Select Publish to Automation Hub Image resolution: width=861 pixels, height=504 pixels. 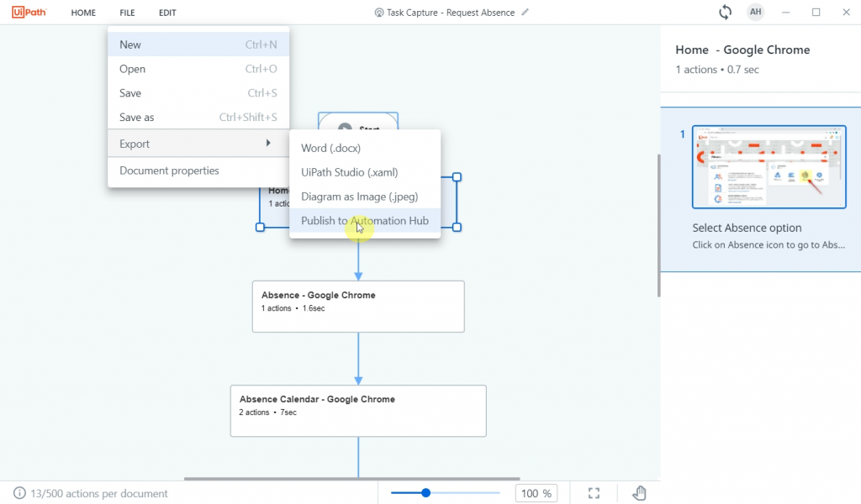pyautogui.click(x=365, y=220)
